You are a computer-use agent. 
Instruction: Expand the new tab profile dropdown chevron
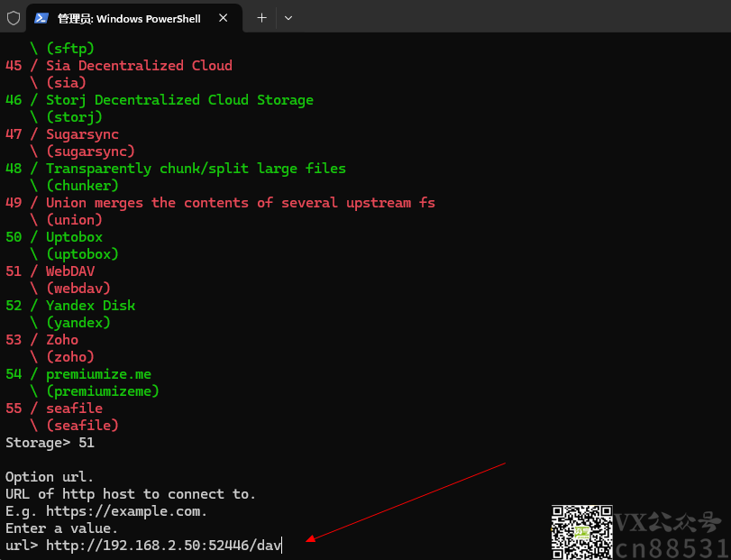point(288,18)
